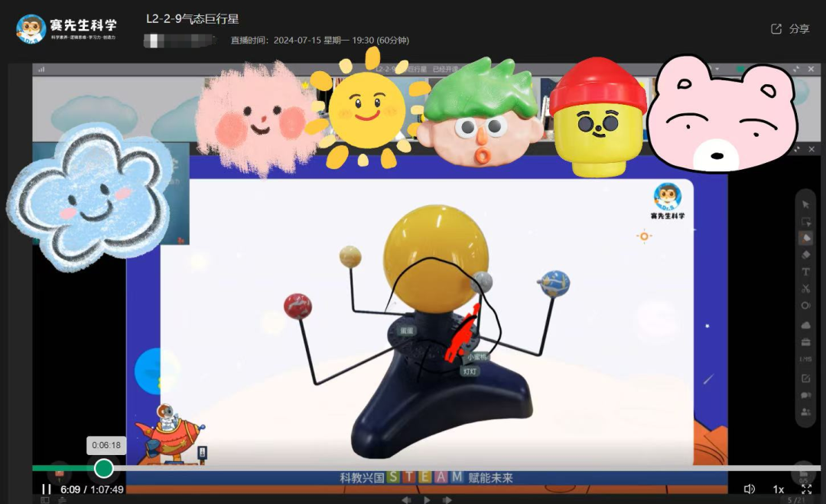Go to previous slide arrow
826x504 pixels.
(x=406, y=499)
